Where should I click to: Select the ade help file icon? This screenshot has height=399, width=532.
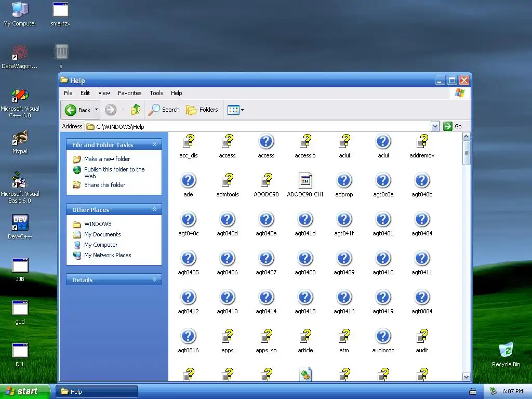[188, 180]
